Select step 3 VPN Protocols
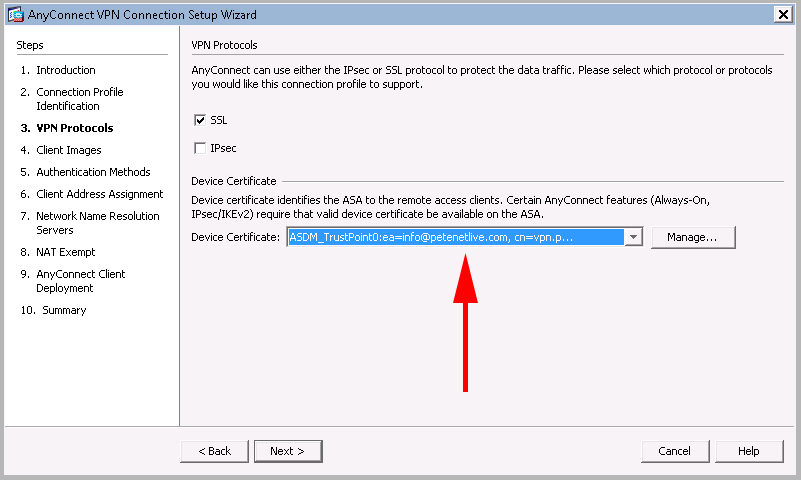The width and height of the screenshot is (801, 480). [x=67, y=128]
